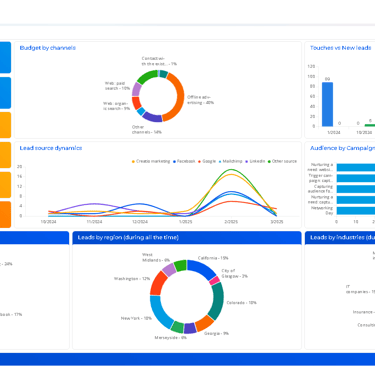Click the 'IT companies' industry label
This screenshot has height=366, width=375.
tap(360, 289)
